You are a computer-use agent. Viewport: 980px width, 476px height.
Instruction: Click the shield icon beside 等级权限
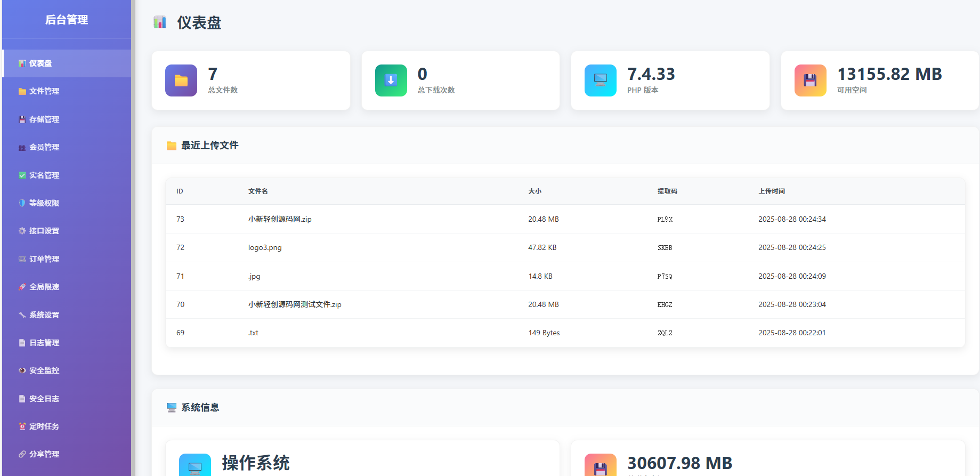coord(22,203)
